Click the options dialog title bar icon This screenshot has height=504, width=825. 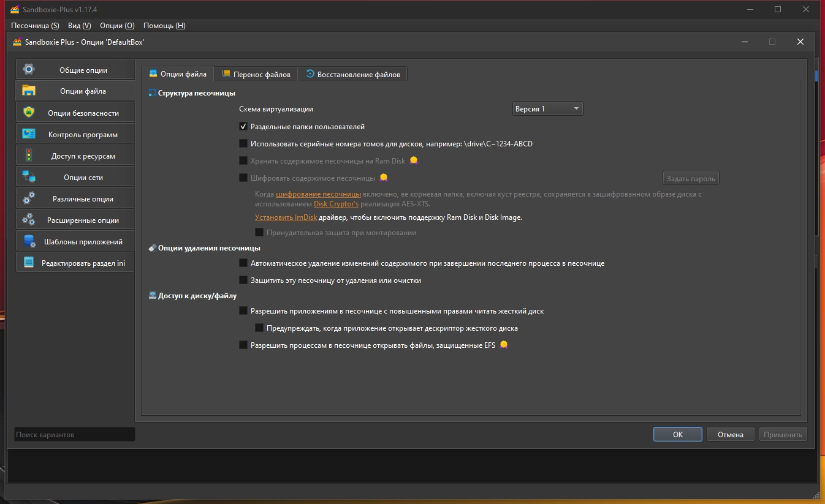coord(17,42)
